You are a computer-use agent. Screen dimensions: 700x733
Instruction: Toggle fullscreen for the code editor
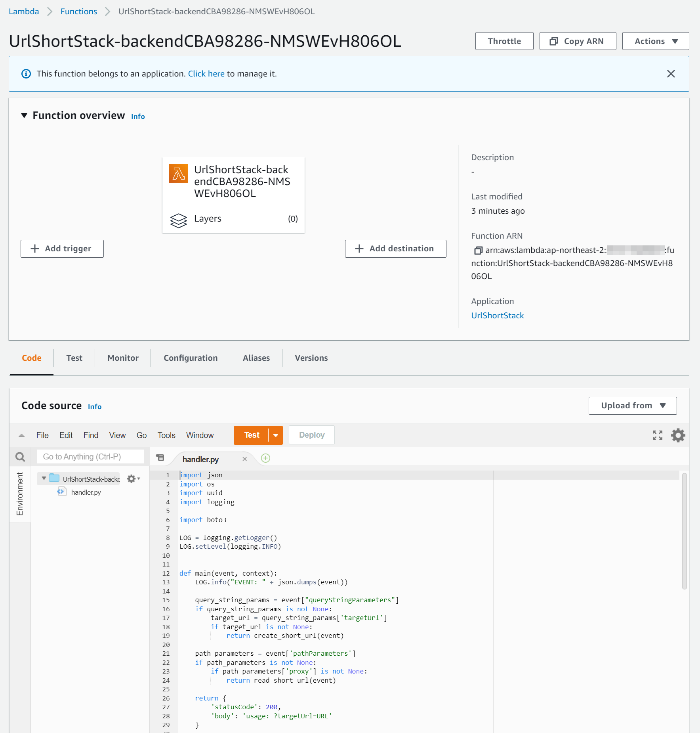point(657,435)
